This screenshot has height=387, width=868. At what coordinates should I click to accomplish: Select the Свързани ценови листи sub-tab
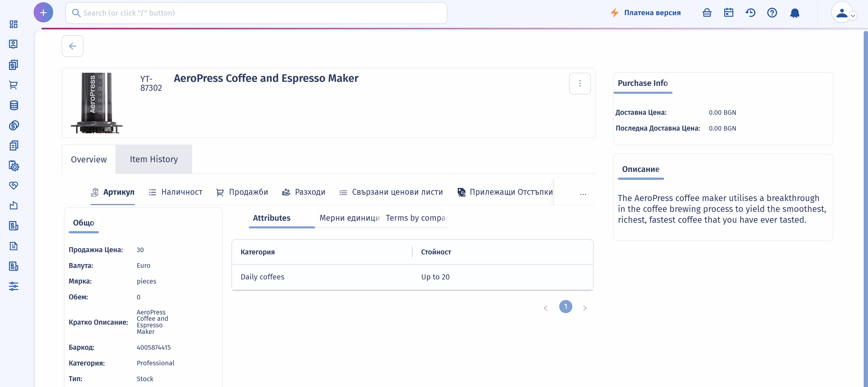[x=391, y=192]
